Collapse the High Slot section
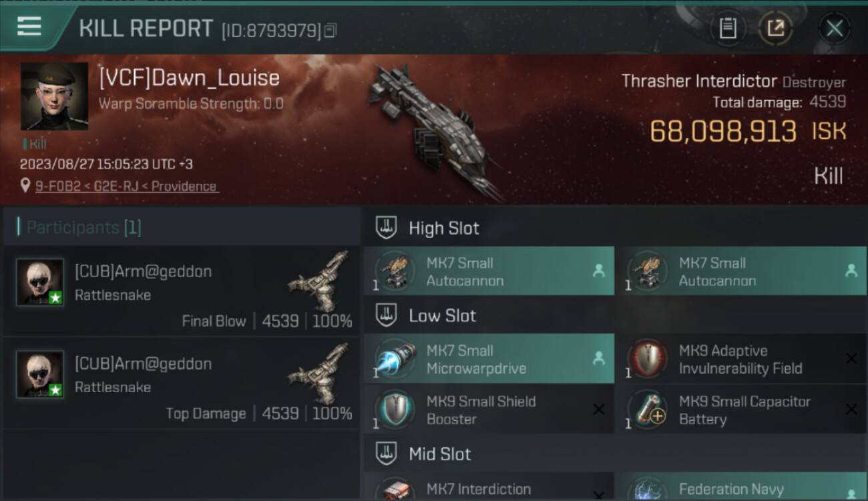 tap(386, 228)
